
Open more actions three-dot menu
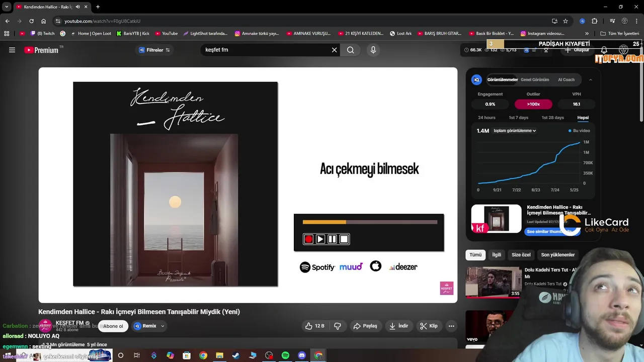(x=451, y=326)
